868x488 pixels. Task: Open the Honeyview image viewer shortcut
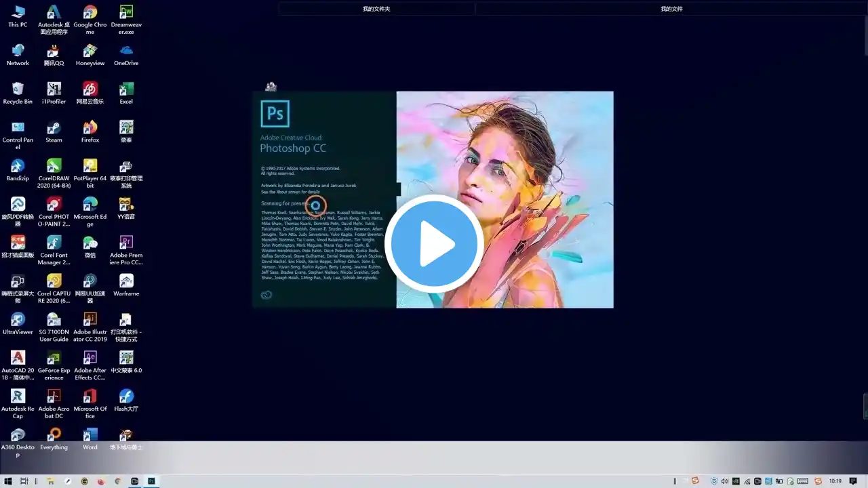(x=90, y=55)
